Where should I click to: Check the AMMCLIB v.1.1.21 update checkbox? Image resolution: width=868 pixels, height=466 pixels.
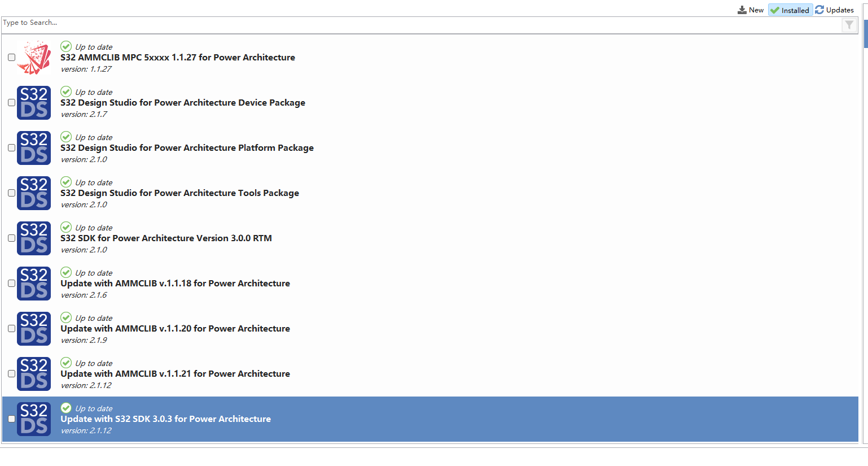[11, 374]
